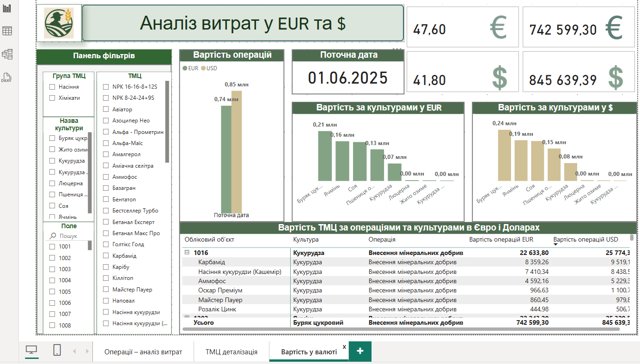Select field 1003 checkbox
The width and height of the screenshot is (640, 364).
click(52, 269)
